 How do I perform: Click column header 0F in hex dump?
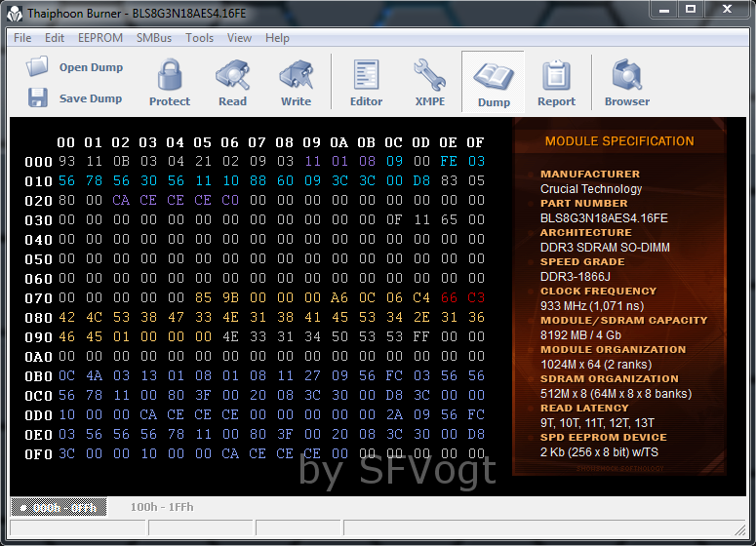click(475, 142)
